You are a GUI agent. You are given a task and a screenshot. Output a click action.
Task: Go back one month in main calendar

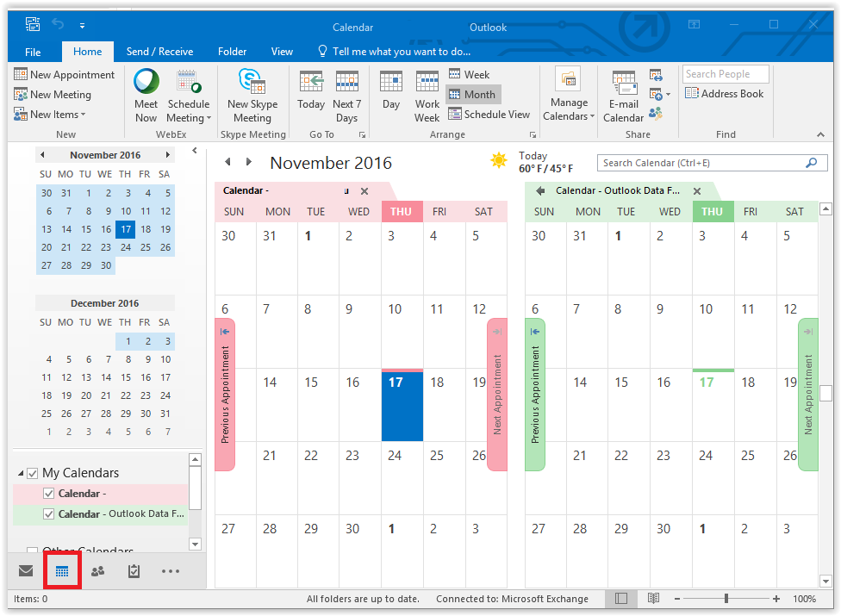click(x=228, y=162)
